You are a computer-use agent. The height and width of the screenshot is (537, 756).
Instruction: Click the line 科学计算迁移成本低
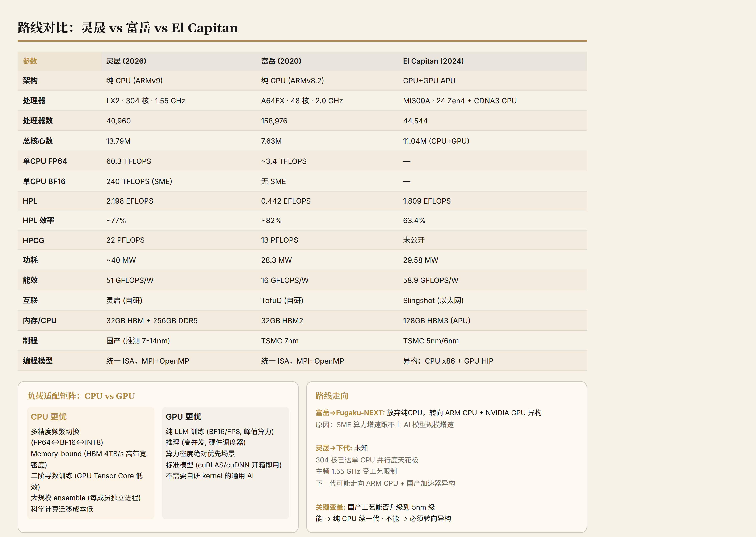(62, 509)
